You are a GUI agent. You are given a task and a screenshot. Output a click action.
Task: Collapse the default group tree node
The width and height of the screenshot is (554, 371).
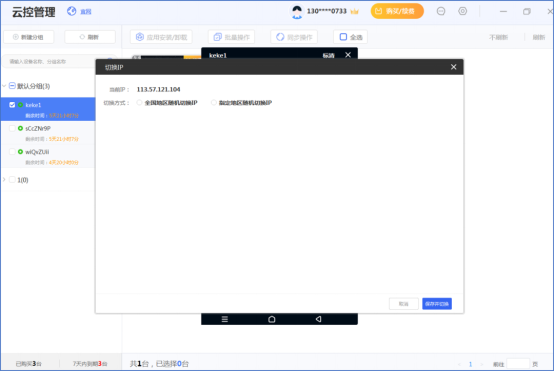pyautogui.click(x=4, y=86)
